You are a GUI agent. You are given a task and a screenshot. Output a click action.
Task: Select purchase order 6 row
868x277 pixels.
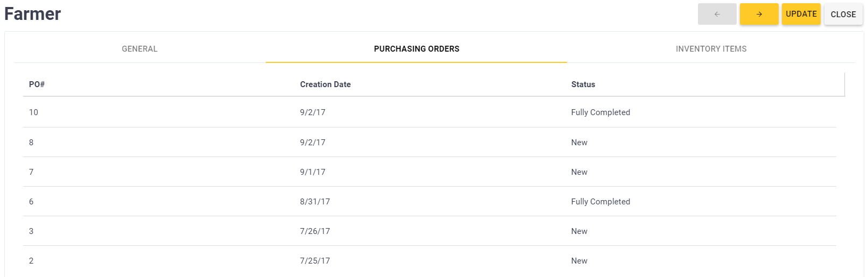click(31, 202)
